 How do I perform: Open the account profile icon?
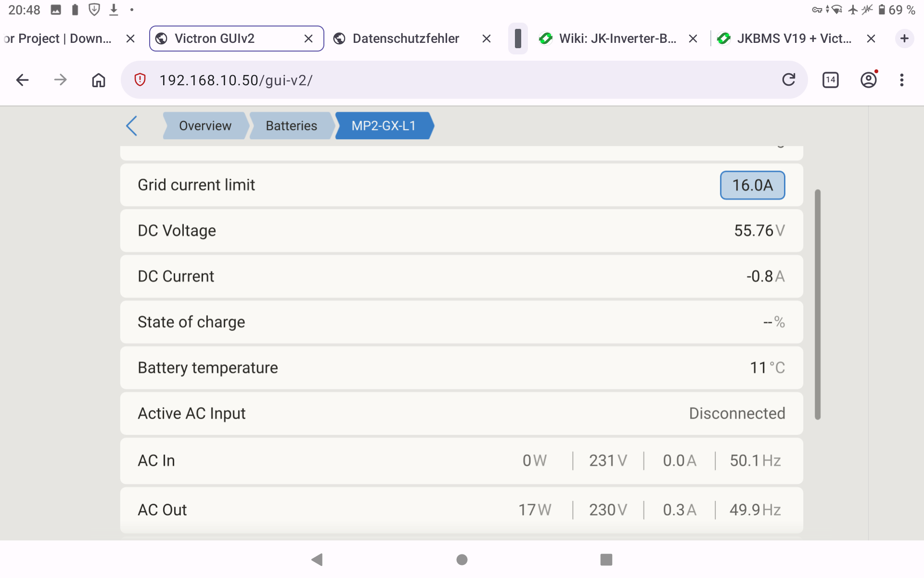(868, 80)
